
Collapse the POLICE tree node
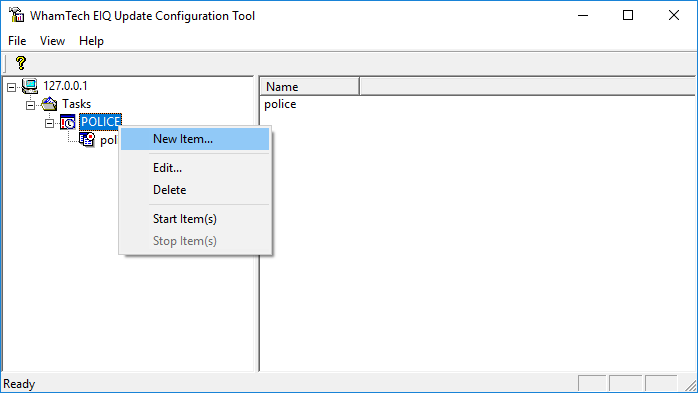(x=49, y=123)
